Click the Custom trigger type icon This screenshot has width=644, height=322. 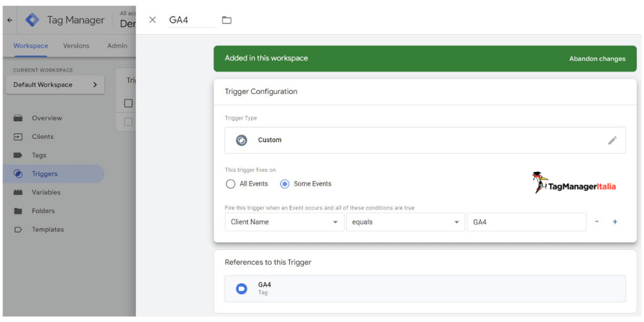(x=241, y=140)
